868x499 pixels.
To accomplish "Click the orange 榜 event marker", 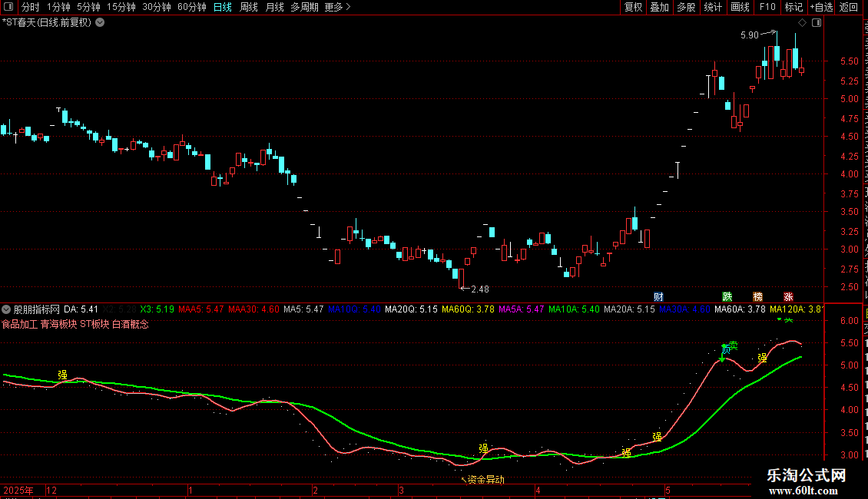I will [x=758, y=297].
